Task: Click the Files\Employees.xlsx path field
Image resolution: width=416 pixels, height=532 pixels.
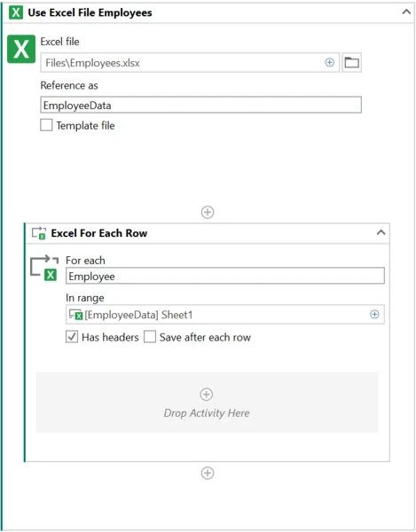Action: (190, 62)
